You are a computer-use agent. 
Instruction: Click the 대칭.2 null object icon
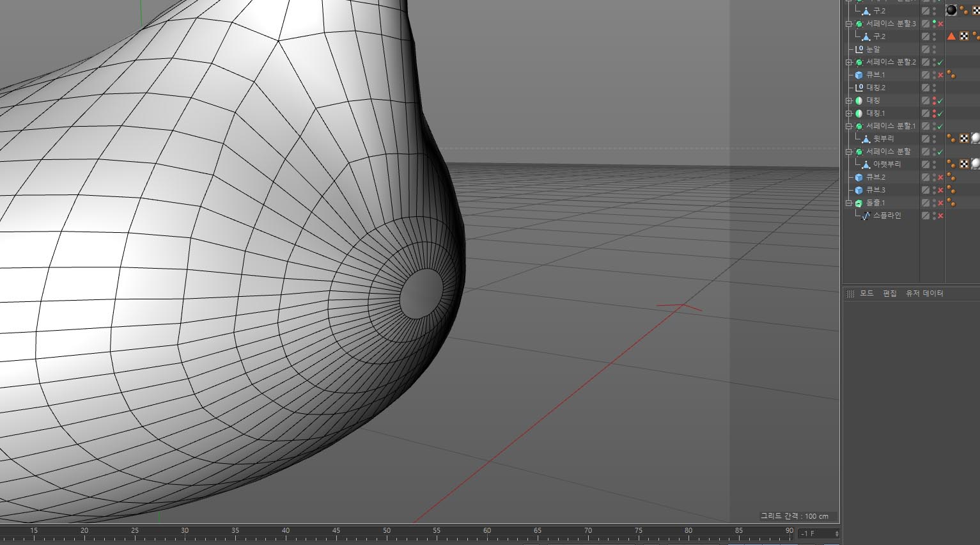tap(859, 88)
